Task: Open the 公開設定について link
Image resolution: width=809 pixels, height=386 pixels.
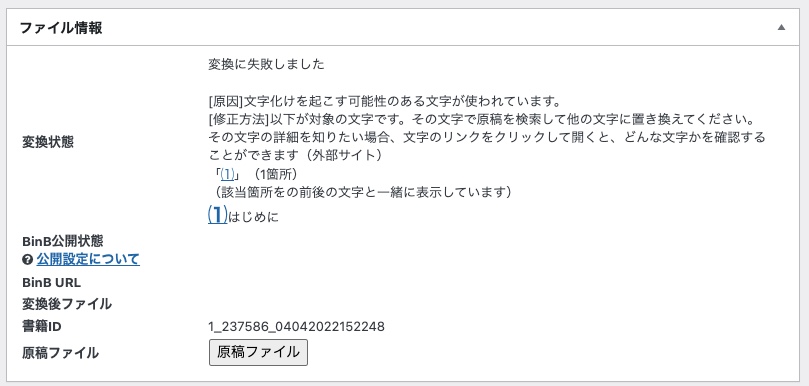Action: pos(88,259)
